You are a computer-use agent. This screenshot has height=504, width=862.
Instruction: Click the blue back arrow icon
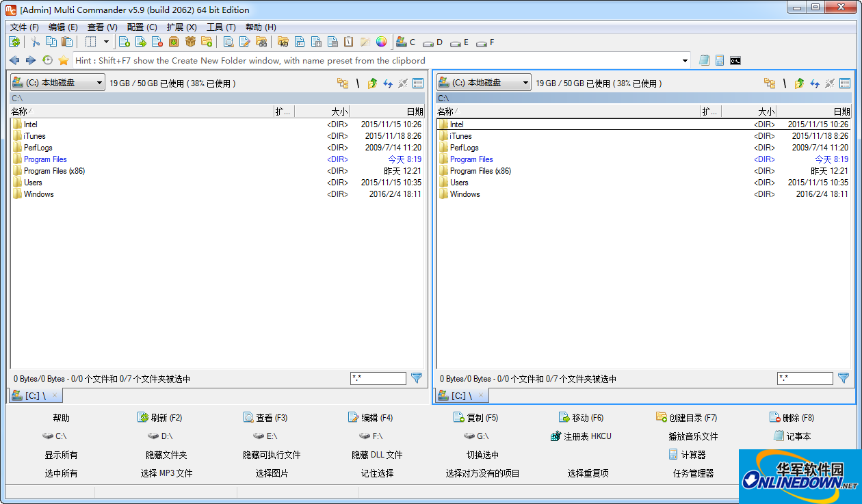point(14,61)
